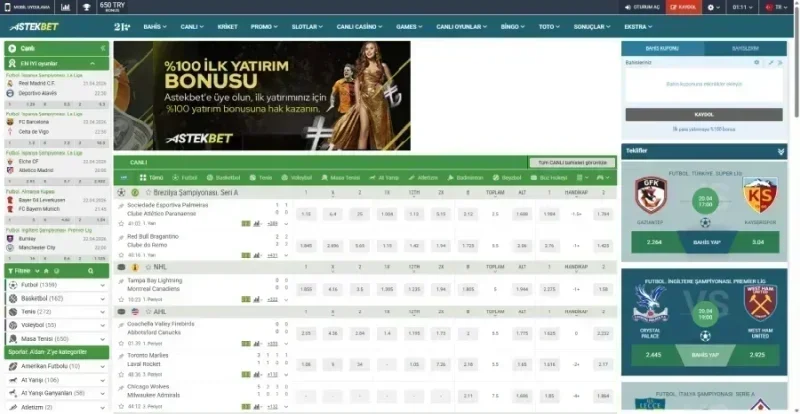Expand the At Yarışı (106) category
Viewport: 800px width, 414px height.
(x=57, y=380)
